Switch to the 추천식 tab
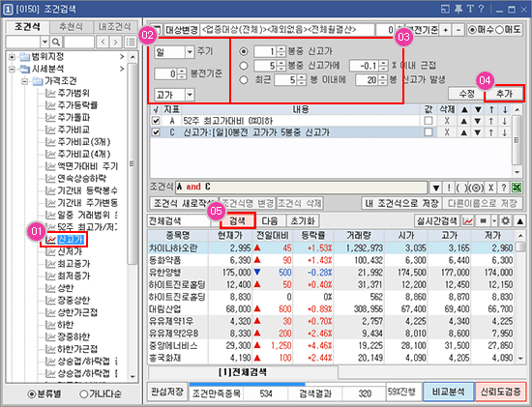Viewport: 532px width, 407px height. (x=71, y=27)
